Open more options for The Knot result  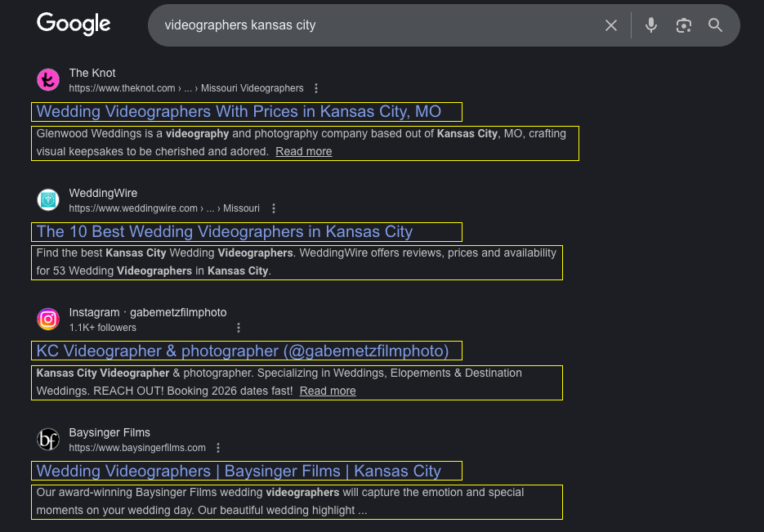(316, 88)
